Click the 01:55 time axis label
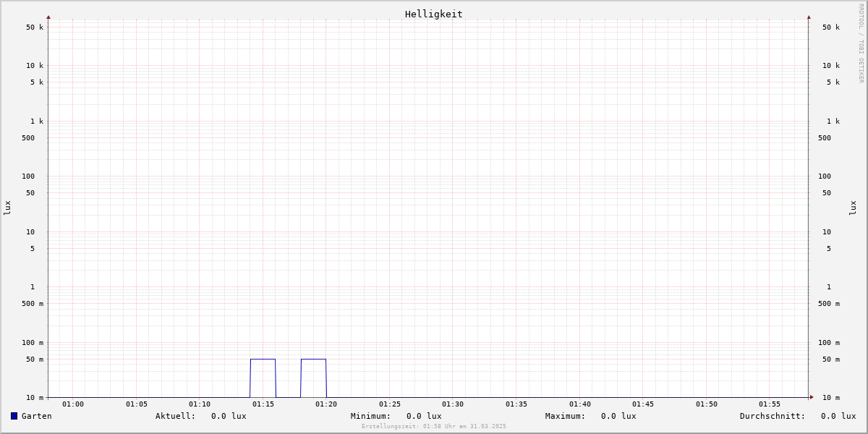Image resolution: width=868 pixels, height=434 pixels. [770, 404]
